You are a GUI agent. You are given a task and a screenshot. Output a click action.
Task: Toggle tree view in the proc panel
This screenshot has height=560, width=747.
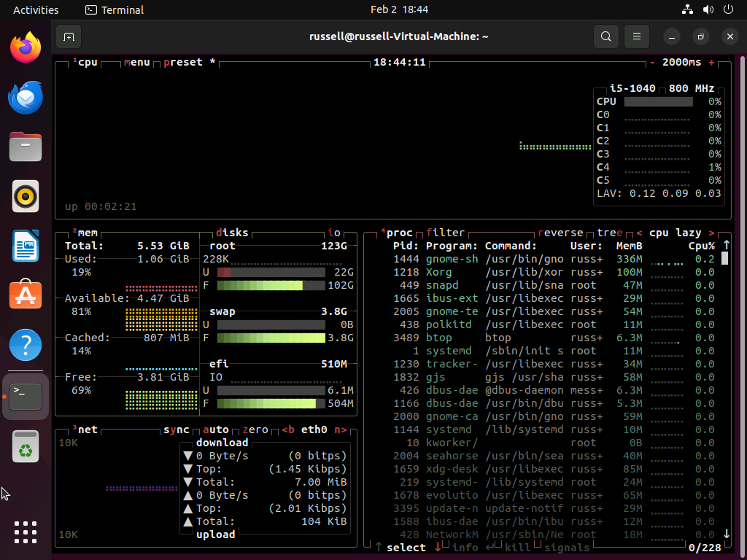pos(608,232)
